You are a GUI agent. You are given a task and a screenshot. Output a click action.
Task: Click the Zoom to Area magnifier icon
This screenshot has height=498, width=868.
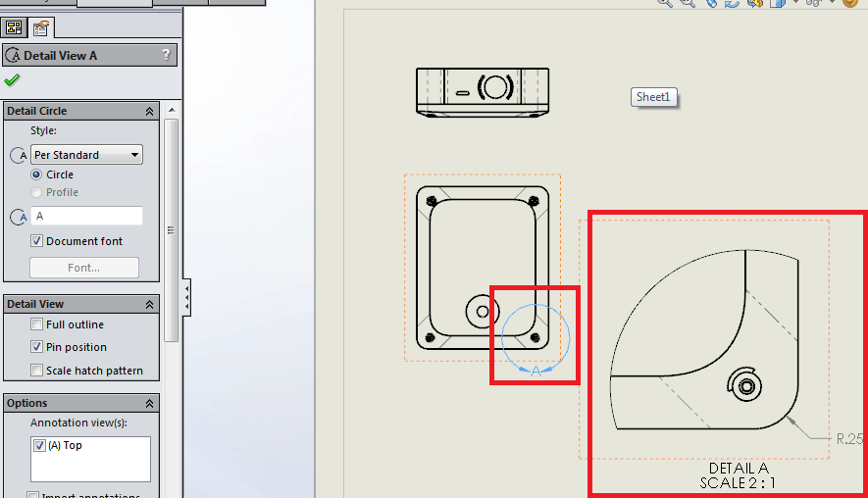pyautogui.click(x=689, y=4)
